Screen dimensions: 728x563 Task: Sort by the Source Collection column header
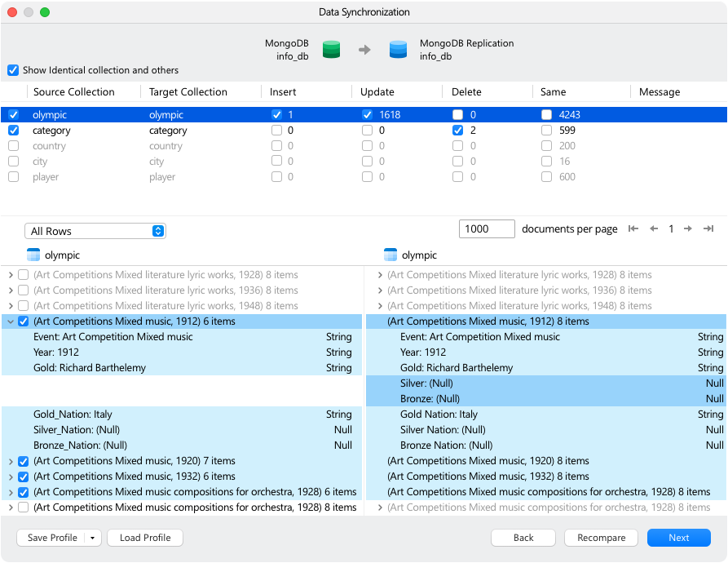[x=74, y=92]
